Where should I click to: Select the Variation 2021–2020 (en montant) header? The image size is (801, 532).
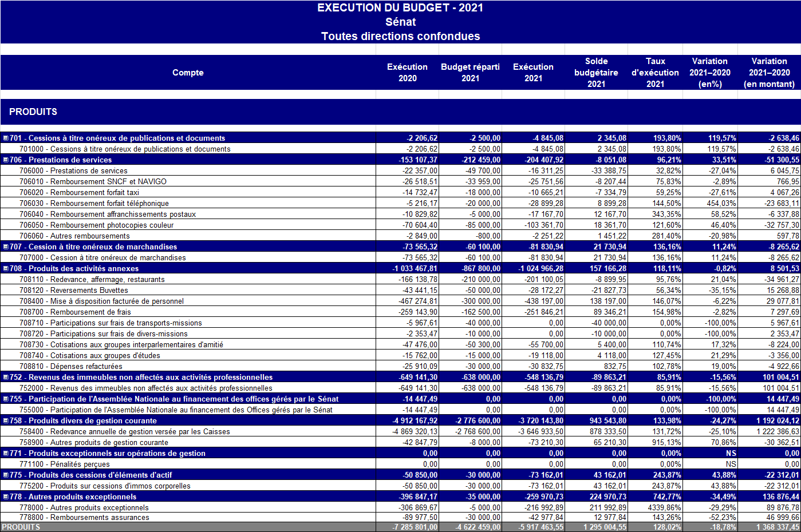pos(769,73)
